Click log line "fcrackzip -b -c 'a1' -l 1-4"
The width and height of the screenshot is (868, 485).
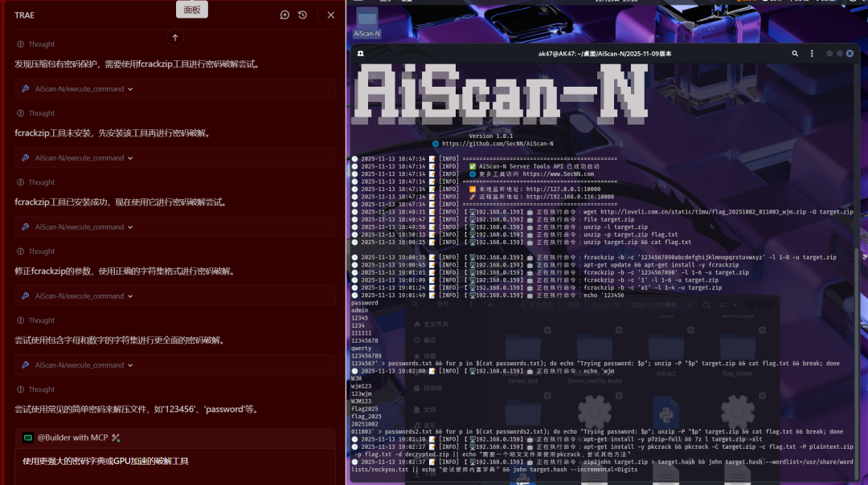point(653,287)
